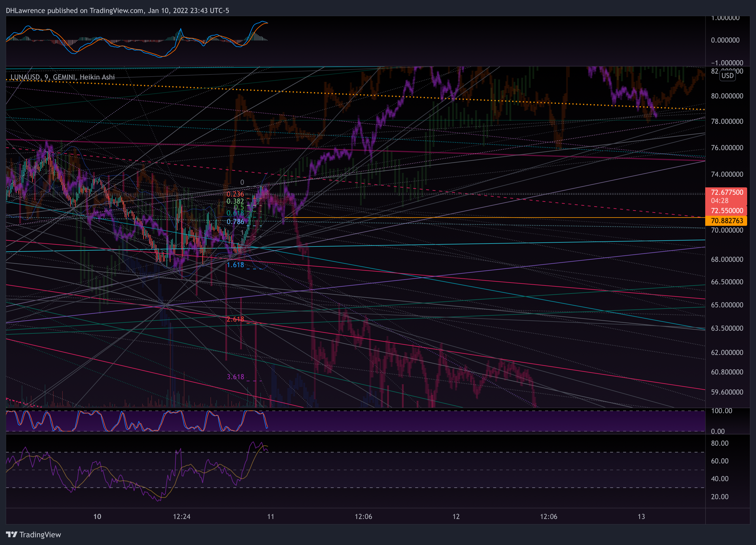The width and height of the screenshot is (756, 545).
Task: Click the 63.500000 price axis label
Action: [727, 329]
